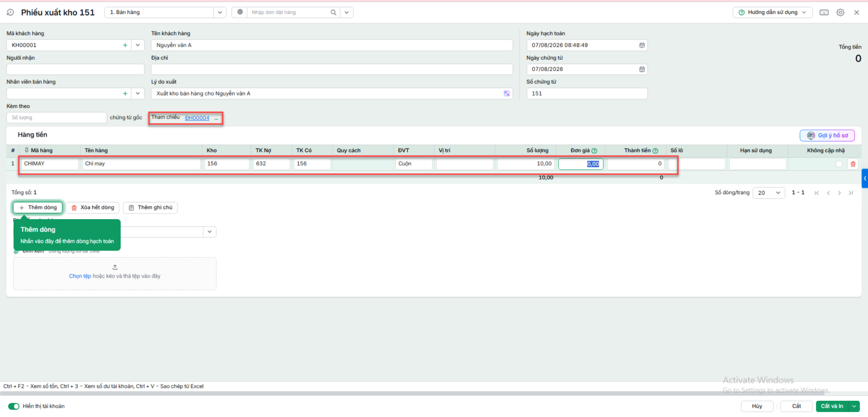Go to the first page of rows

[x=816, y=193]
